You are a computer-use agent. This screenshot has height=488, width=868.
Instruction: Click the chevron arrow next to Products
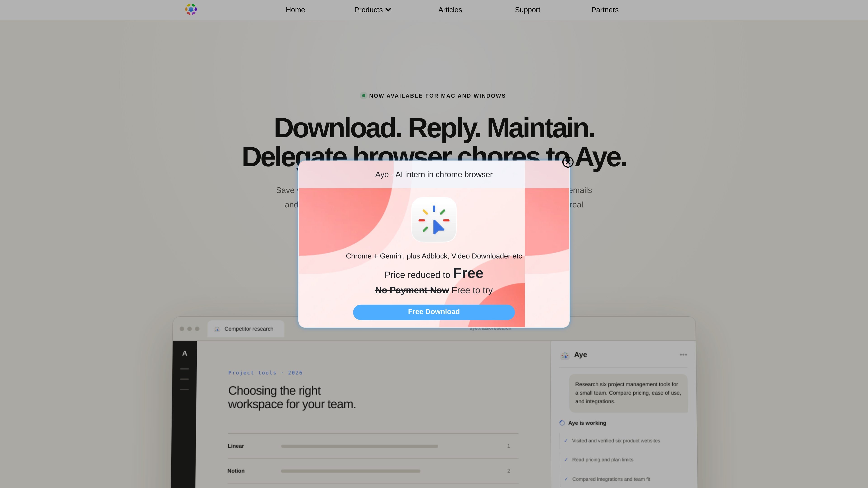pyautogui.click(x=388, y=10)
